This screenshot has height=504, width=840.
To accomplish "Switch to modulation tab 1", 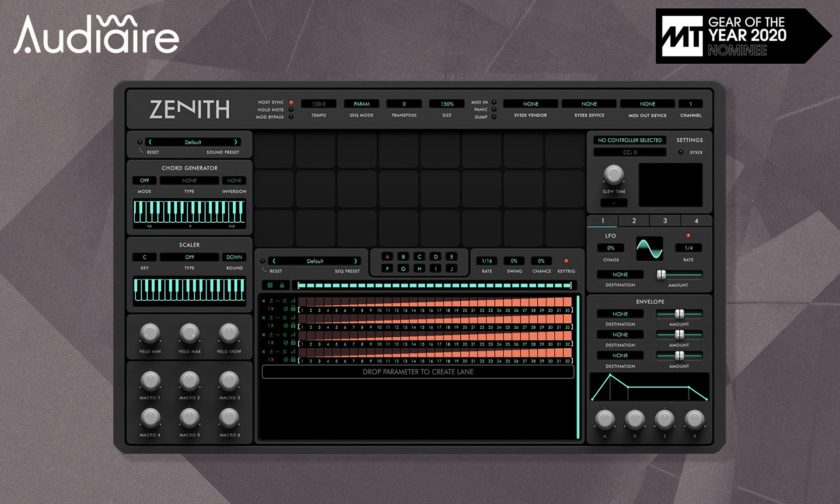I will coord(602,221).
